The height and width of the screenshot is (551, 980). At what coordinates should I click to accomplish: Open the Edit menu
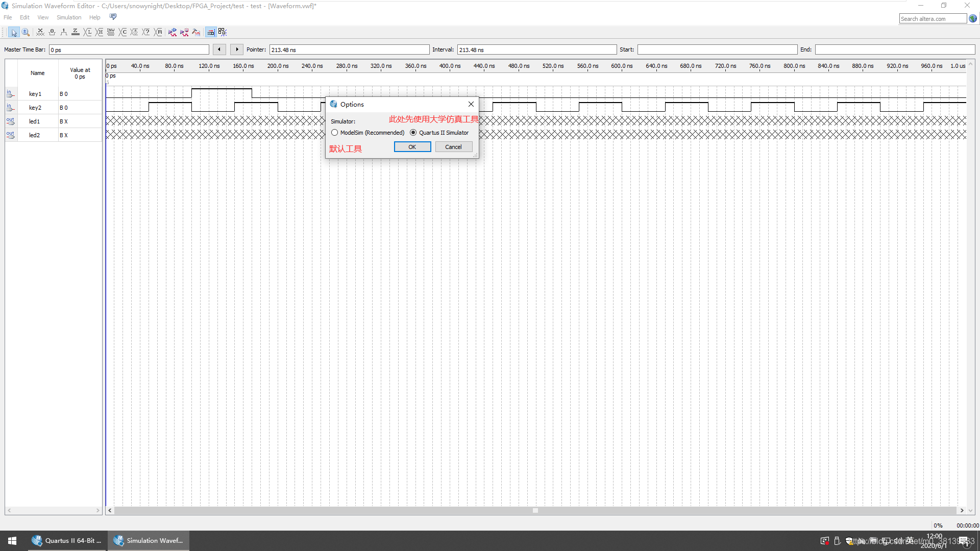(x=24, y=17)
